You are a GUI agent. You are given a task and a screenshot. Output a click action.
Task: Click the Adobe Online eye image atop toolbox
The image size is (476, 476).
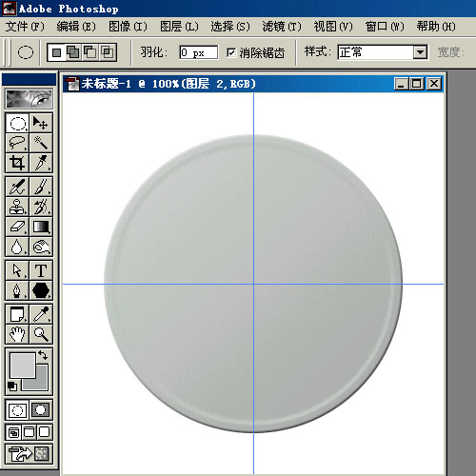coord(29,99)
